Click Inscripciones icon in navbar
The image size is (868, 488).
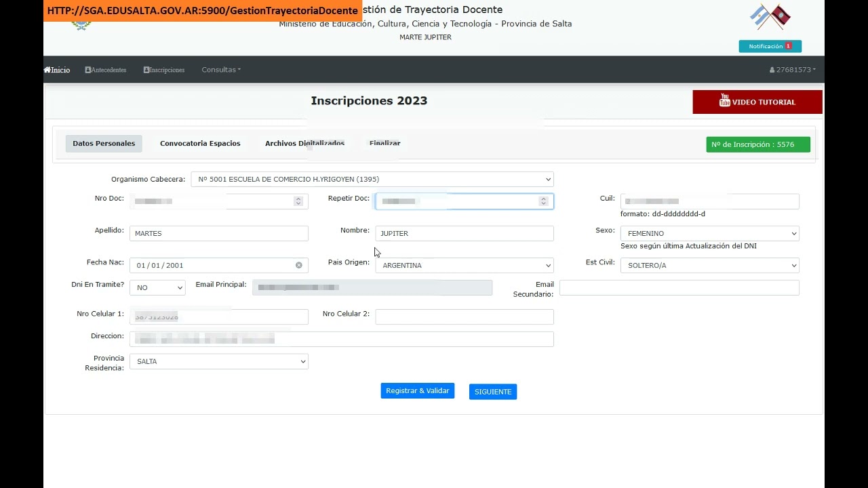click(x=146, y=70)
